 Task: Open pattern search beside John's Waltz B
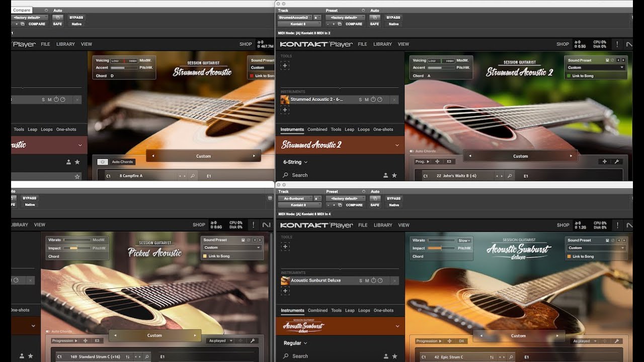tap(509, 176)
